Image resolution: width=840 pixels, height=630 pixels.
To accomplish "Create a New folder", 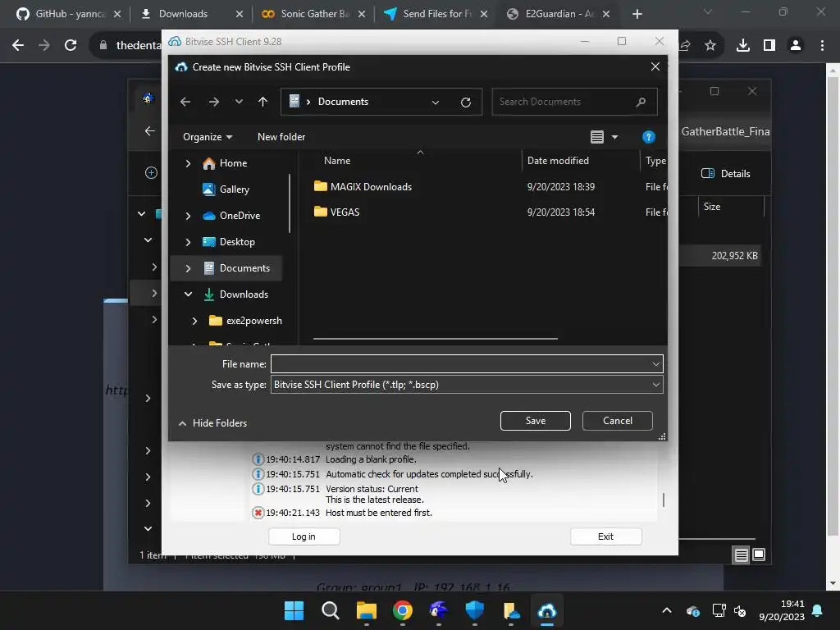I will tap(281, 137).
